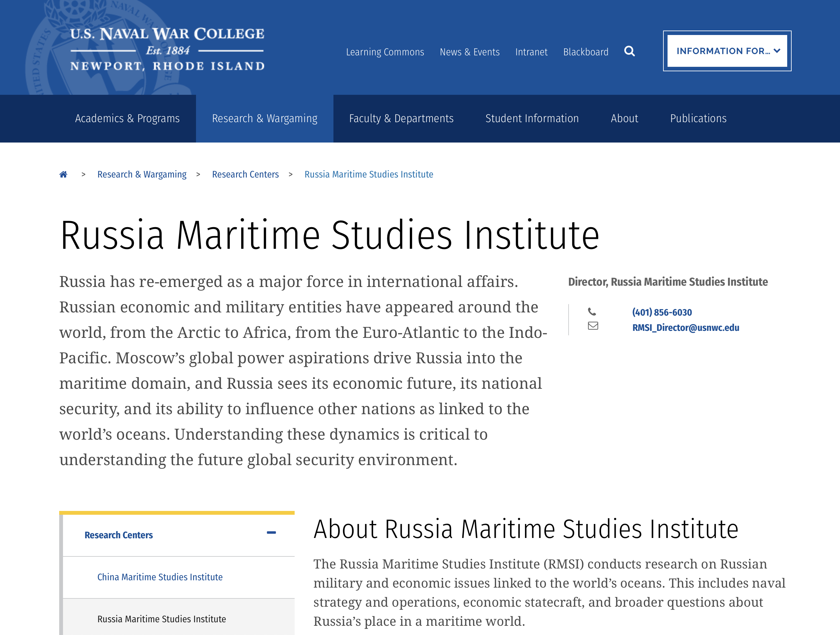
Task: Click Research Centers breadcrumb
Action: [x=245, y=174]
